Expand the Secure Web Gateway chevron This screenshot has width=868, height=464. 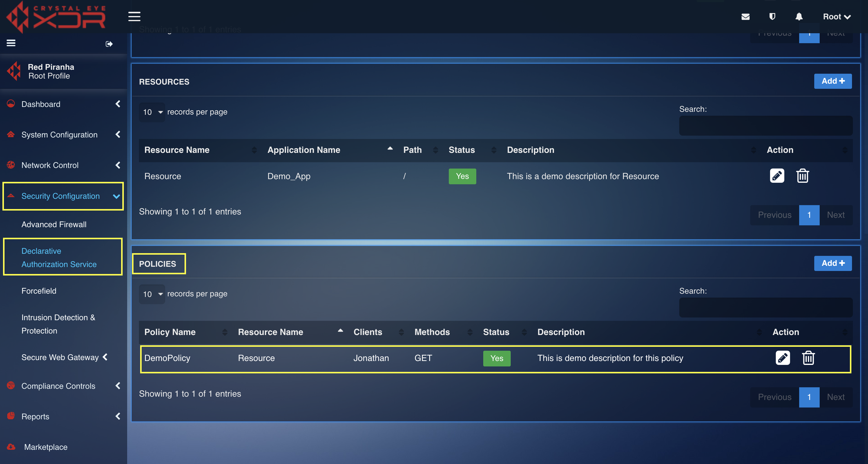click(x=105, y=356)
